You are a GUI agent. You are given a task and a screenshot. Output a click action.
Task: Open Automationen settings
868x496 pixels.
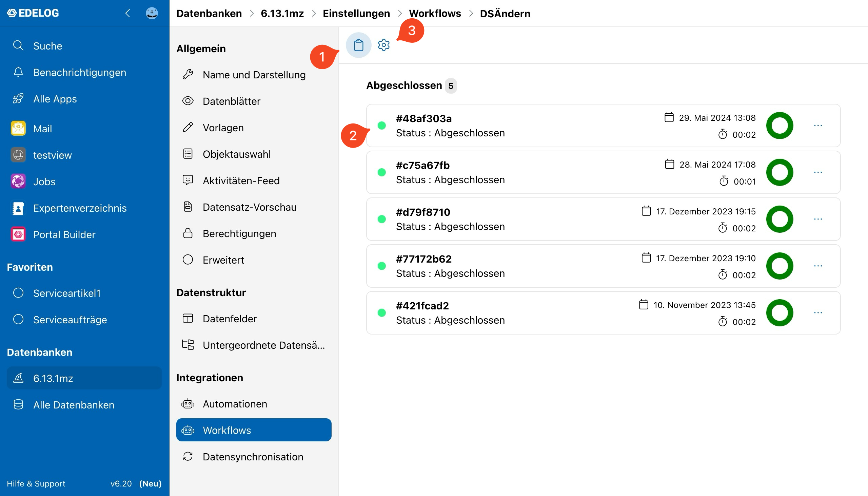tap(254, 404)
